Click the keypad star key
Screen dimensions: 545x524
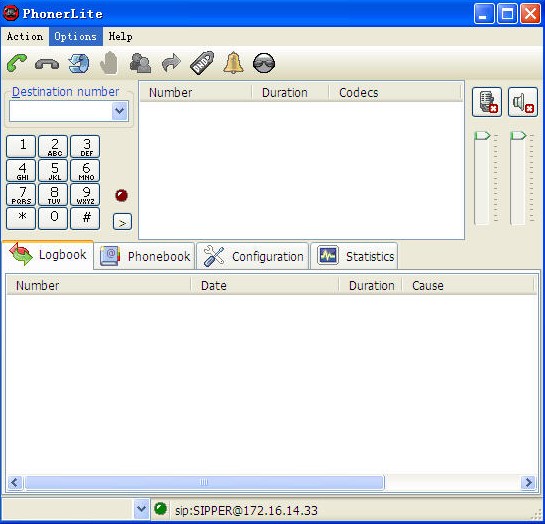[x=21, y=219]
